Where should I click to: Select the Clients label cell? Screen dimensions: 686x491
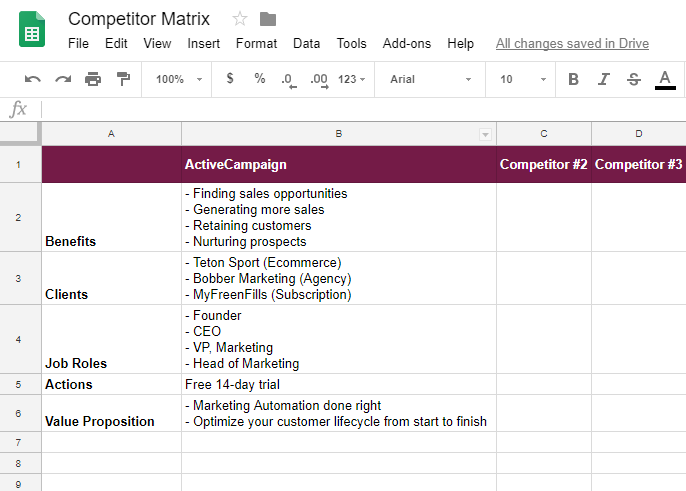[x=112, y=278]
